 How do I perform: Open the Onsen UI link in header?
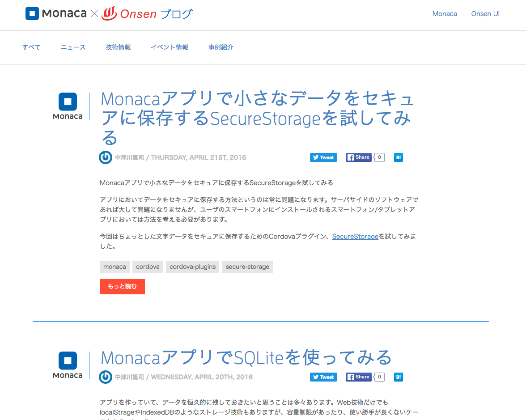coord(485,14)
